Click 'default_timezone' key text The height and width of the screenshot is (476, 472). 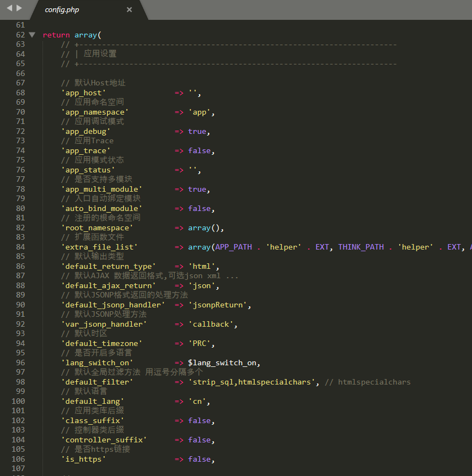[x=102, y=344]
